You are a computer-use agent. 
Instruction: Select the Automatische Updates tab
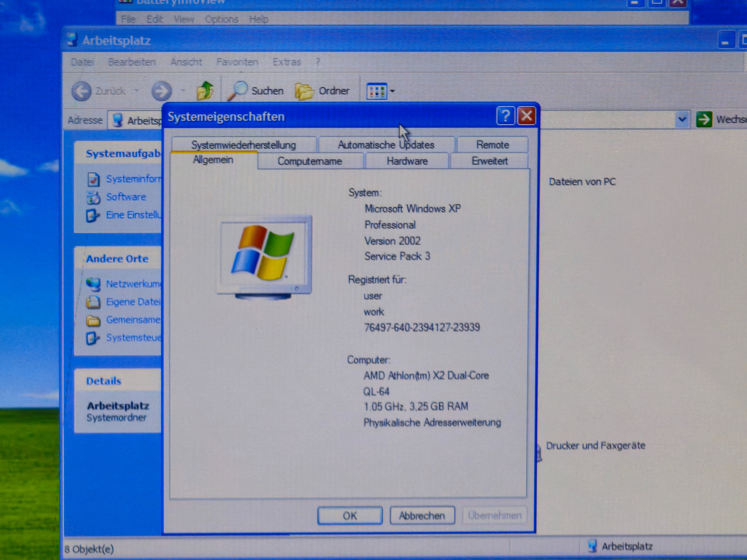click(x=386, y=145)
